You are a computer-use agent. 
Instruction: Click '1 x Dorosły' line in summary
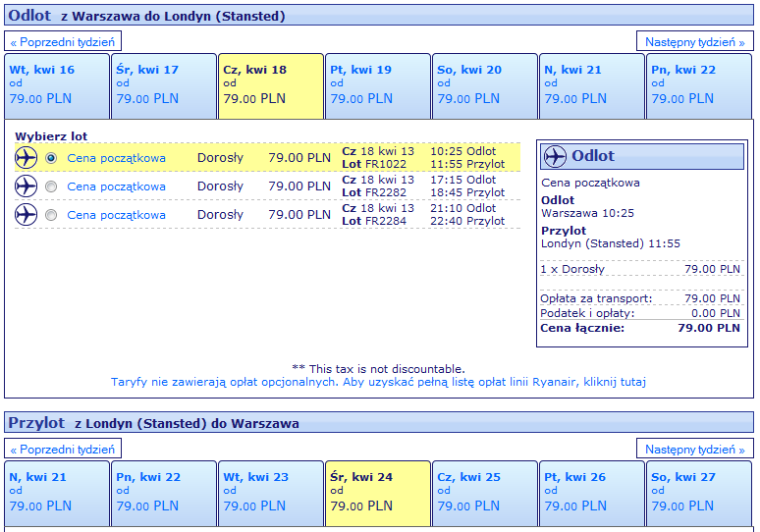[x=640, y=269]
